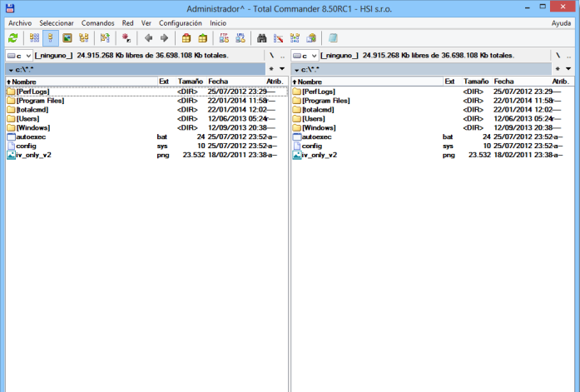Click the [Windows] folder icon in the right panel
580x392 pixels.
pyautogui.click(x=297, y=127)
